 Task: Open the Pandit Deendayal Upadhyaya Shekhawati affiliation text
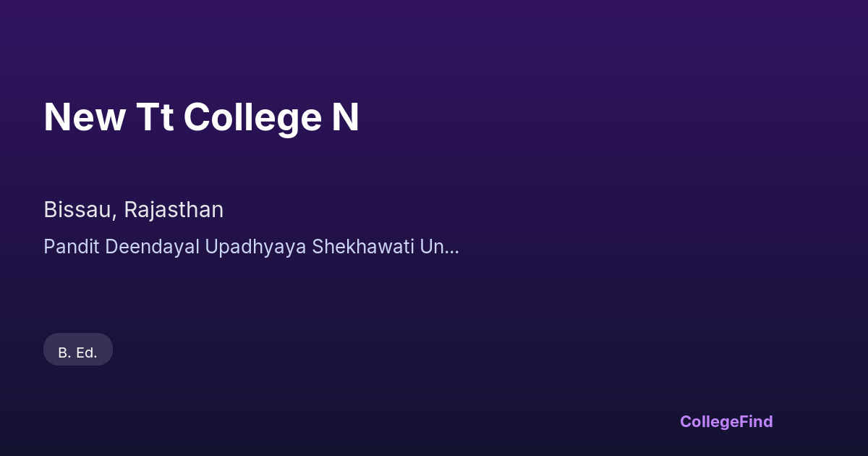[250, 247]
